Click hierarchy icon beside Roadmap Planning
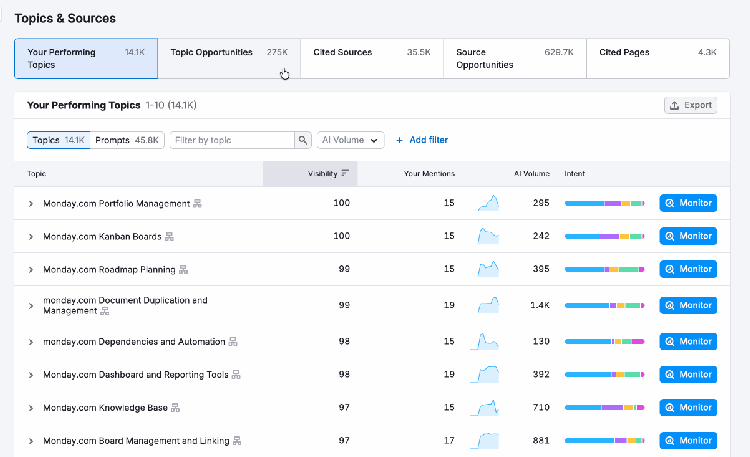 click(x=183, y=269)
